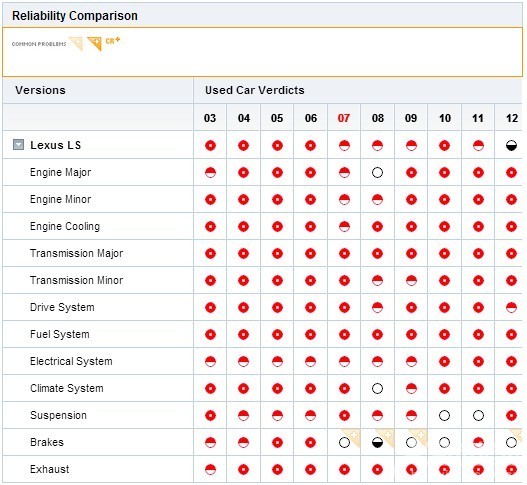Click the Fuel System row label
The width and height of the screenshot is (527, 485).
coord(60,334)
